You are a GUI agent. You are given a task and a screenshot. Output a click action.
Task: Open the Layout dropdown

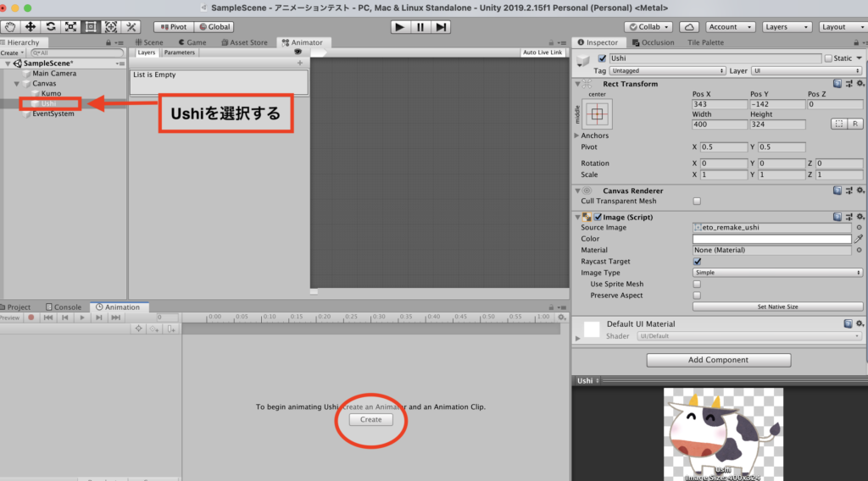(x=843, y=26)
